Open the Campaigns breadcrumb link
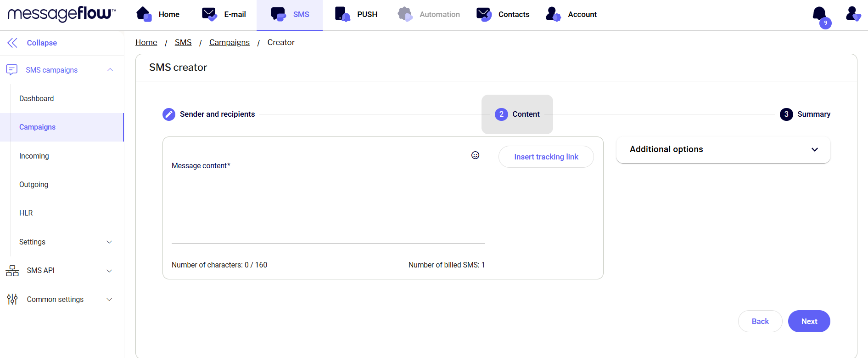Viewport: 868px width, 358px height. point(229,42)
